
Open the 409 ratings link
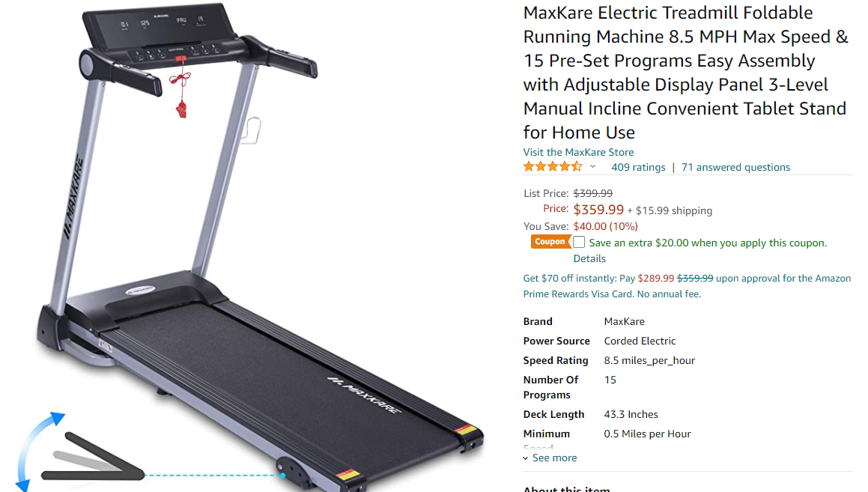click(x=638, y=167)
